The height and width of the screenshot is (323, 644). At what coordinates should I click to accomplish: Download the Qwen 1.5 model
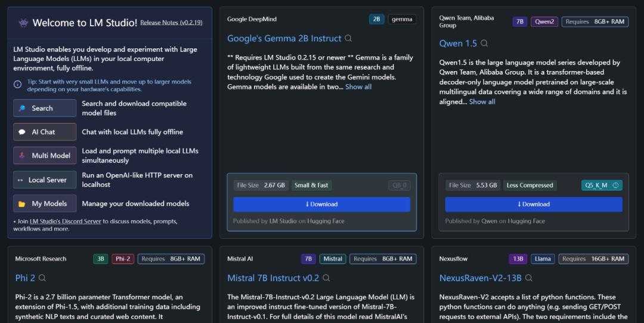click(x=534, y=205)
